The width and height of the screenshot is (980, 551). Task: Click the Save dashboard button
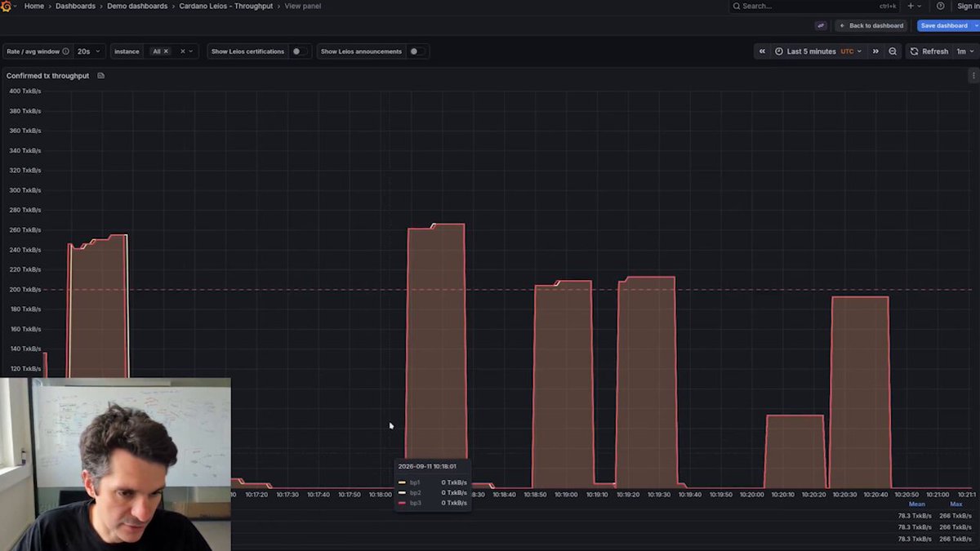pyautogui.click(x=944, y=25)
